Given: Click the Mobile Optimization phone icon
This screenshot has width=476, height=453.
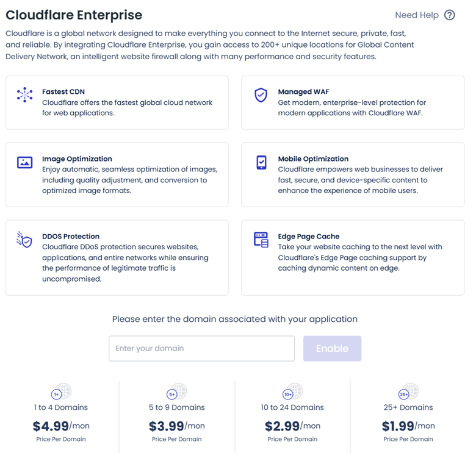Looking at the screenshot, I should [261, 162].
